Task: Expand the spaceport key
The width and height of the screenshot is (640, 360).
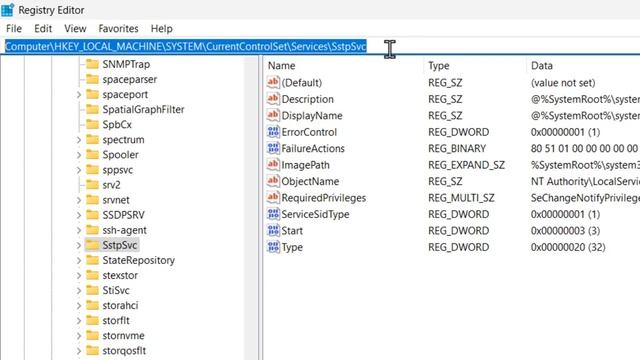Action: tap(79, 95)
